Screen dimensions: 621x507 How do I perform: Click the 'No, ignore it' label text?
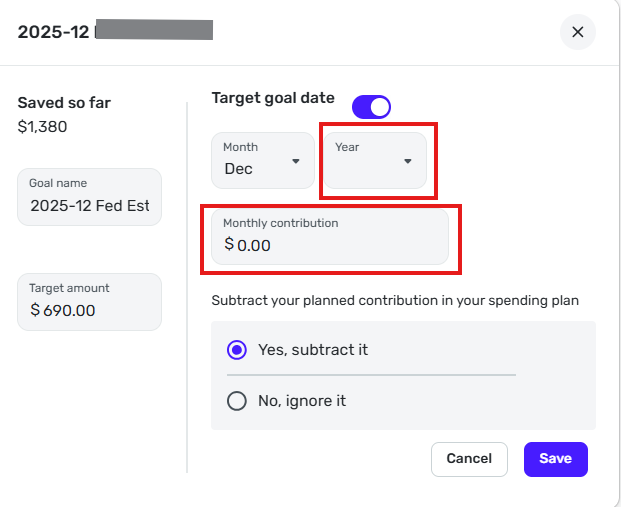[x=302, y=401]
